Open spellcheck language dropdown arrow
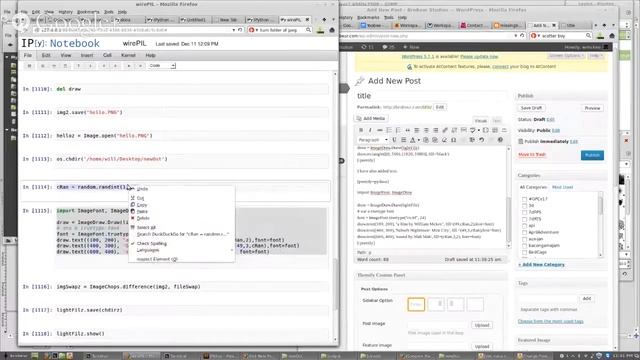 coord(479,130)
